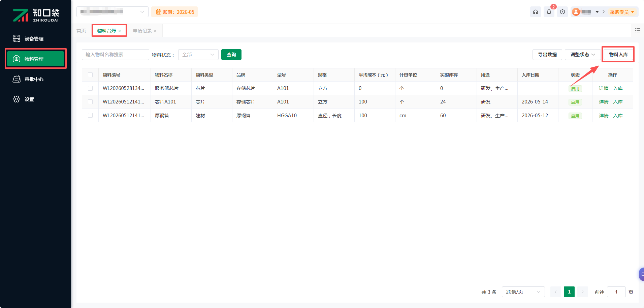Open the company selector dropdown
The image size is (644, 308).
point(112,12)
